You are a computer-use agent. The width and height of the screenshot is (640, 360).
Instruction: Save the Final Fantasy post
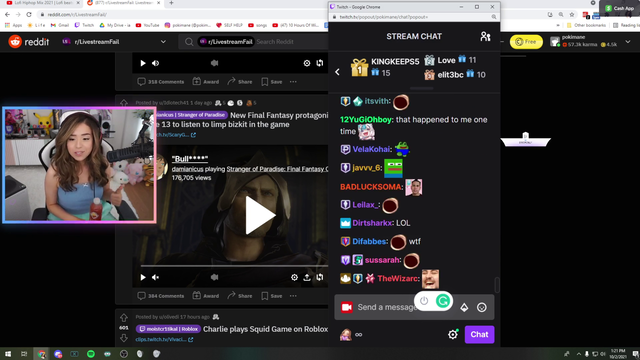coord(271,296)
